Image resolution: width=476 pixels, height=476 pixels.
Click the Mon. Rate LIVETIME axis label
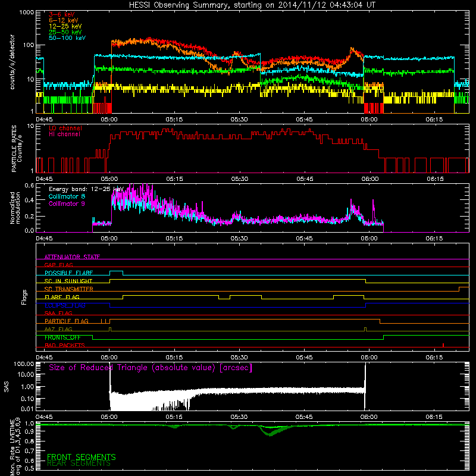(x=15, y=447)
